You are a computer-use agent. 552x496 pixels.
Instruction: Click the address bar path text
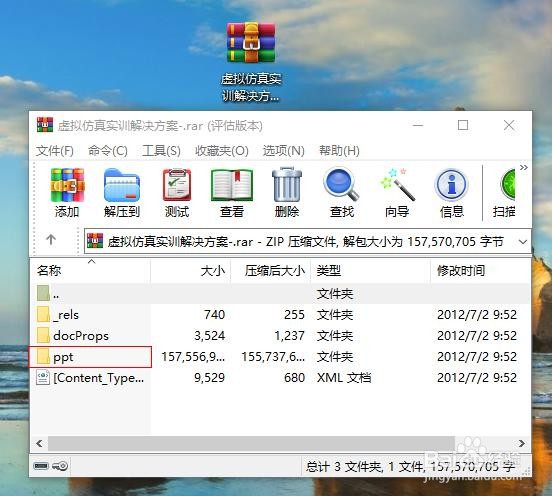[x=305, y=242]
